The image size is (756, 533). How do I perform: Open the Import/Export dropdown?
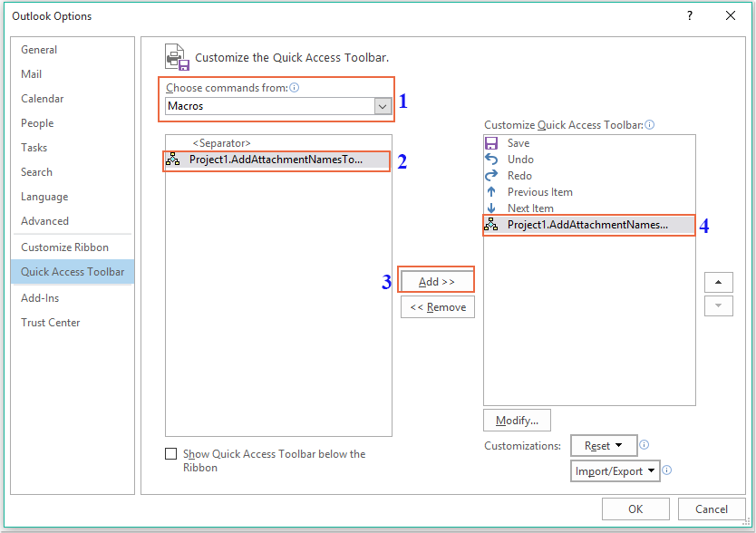(614, 470)
